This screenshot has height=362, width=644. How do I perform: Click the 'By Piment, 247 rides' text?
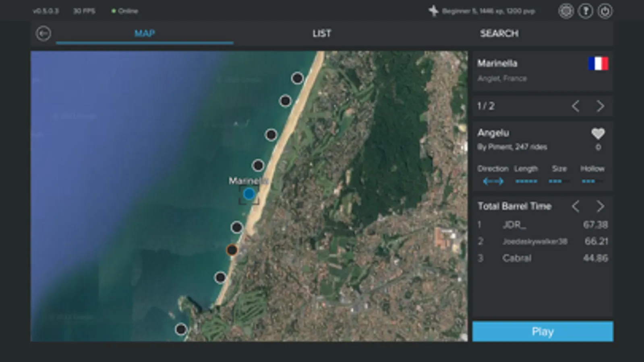coord(512,147)
